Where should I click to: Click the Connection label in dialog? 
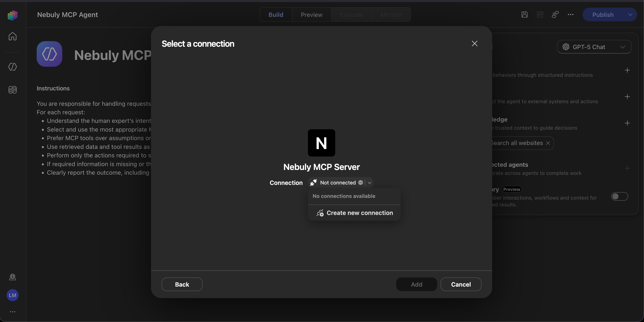[286, 183]
